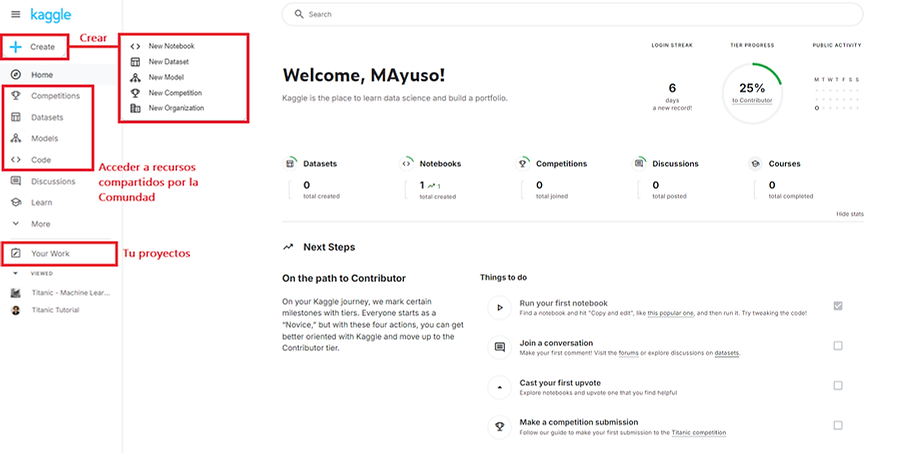
Task: Select New Organization from Create menu
Action: tap(176, 108)
